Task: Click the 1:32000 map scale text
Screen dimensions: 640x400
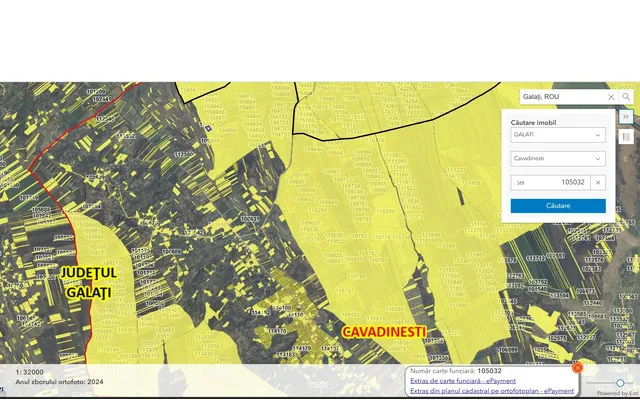Action: point(30,371)
